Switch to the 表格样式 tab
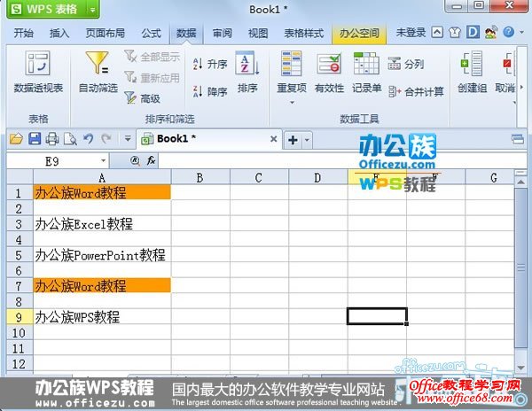 [303, 33]
